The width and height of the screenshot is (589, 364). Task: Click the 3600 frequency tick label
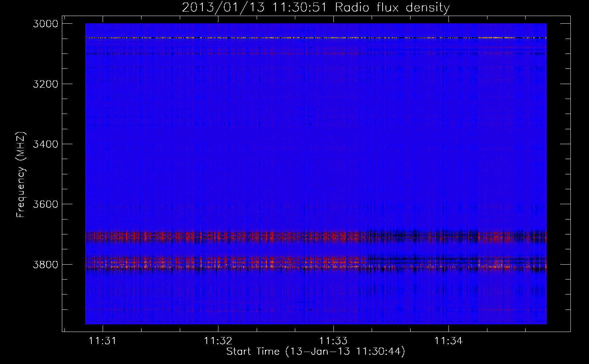46,204
